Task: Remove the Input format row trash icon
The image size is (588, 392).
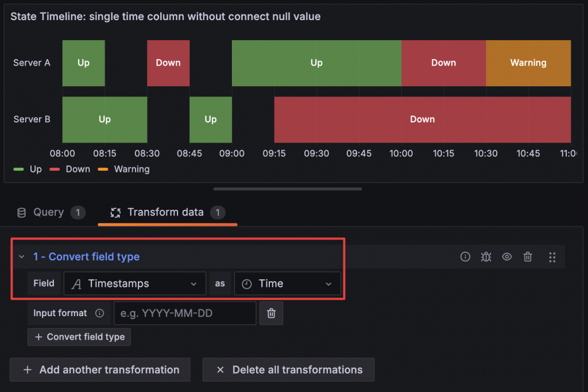Action: coord(272,313)
